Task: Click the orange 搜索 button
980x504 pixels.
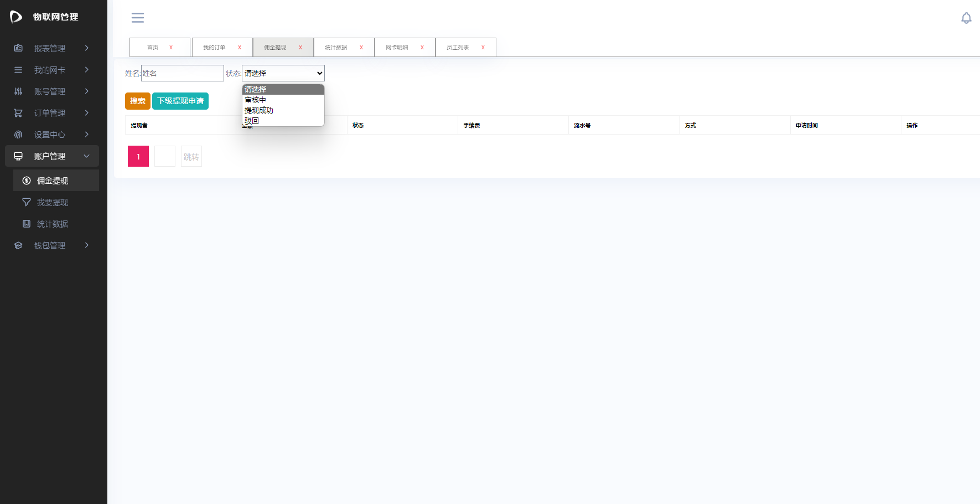Action: click(138, 101)
